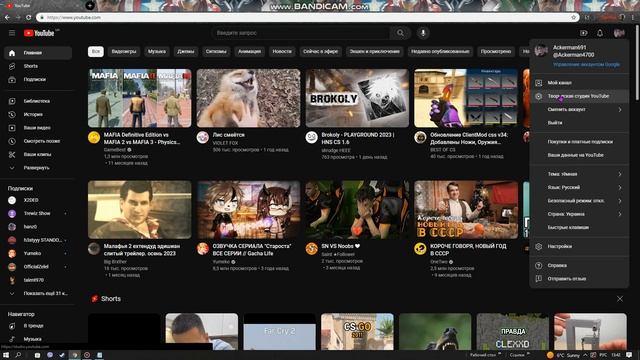Open Yumeko subscription channel
Screen dimensions: 640x360
pos(38,253)
